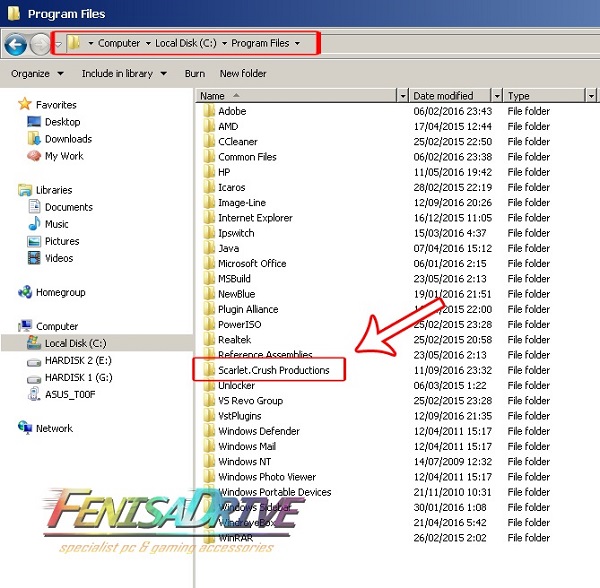Click the Videos film strip icon
Screen dimensions: 600x588
(34, 258)
